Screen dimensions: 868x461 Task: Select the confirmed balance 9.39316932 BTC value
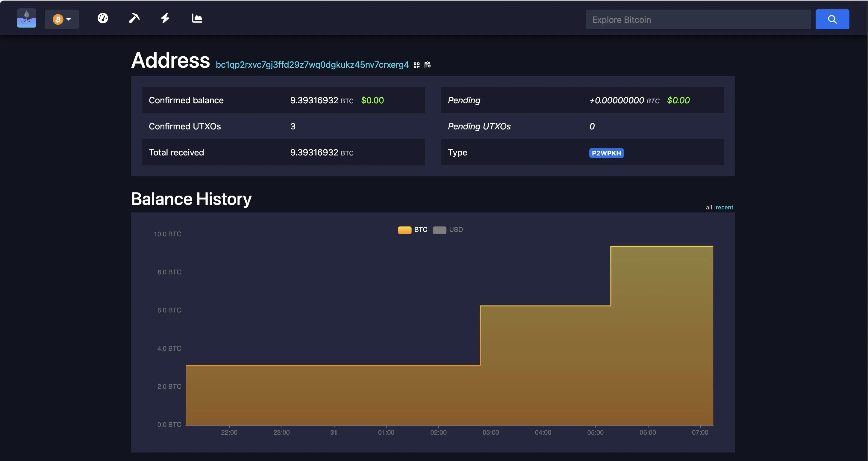[x=322, y=100]
